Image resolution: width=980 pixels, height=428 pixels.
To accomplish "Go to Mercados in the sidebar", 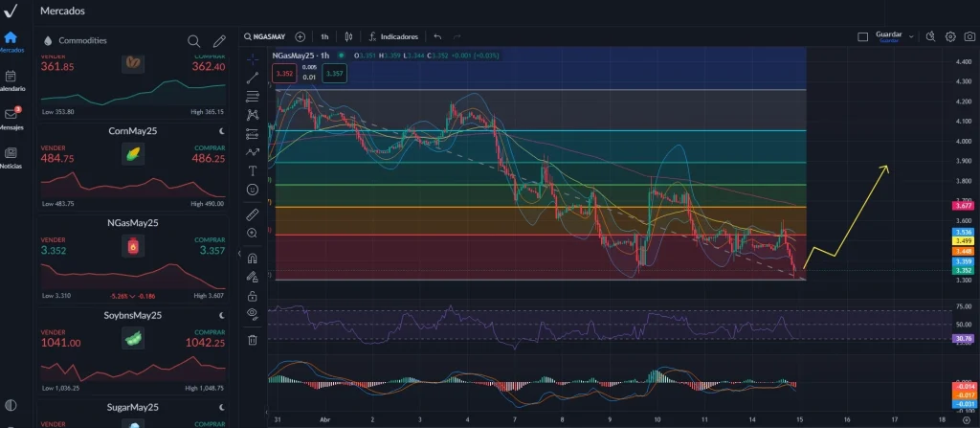I will click(11, 42).
